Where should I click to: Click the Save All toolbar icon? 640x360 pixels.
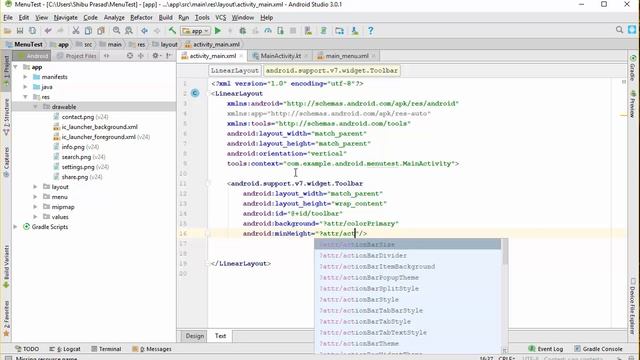20,31
